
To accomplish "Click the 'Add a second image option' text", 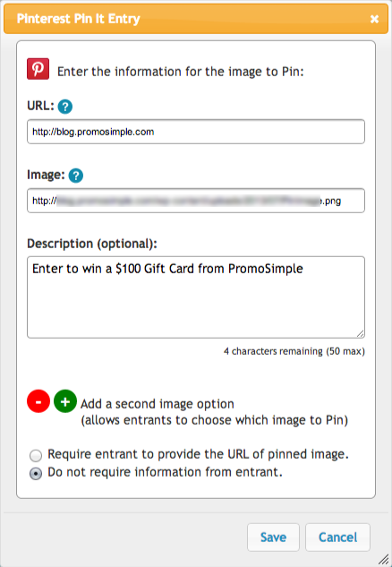I will (158, 404).
